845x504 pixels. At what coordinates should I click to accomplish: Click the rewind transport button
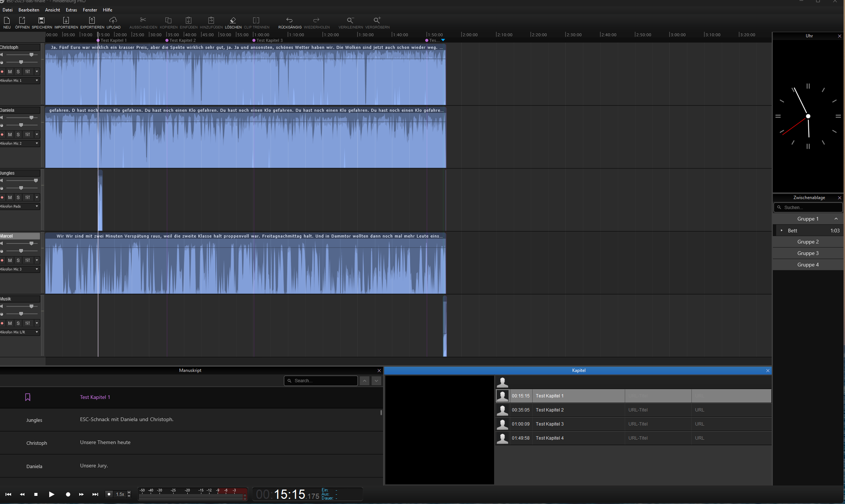22,494
